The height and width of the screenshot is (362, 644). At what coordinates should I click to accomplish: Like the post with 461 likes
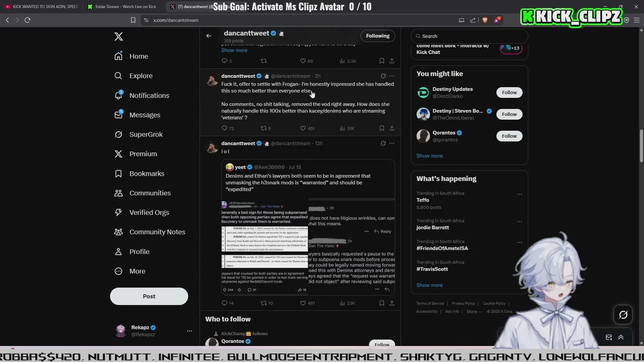307,303
